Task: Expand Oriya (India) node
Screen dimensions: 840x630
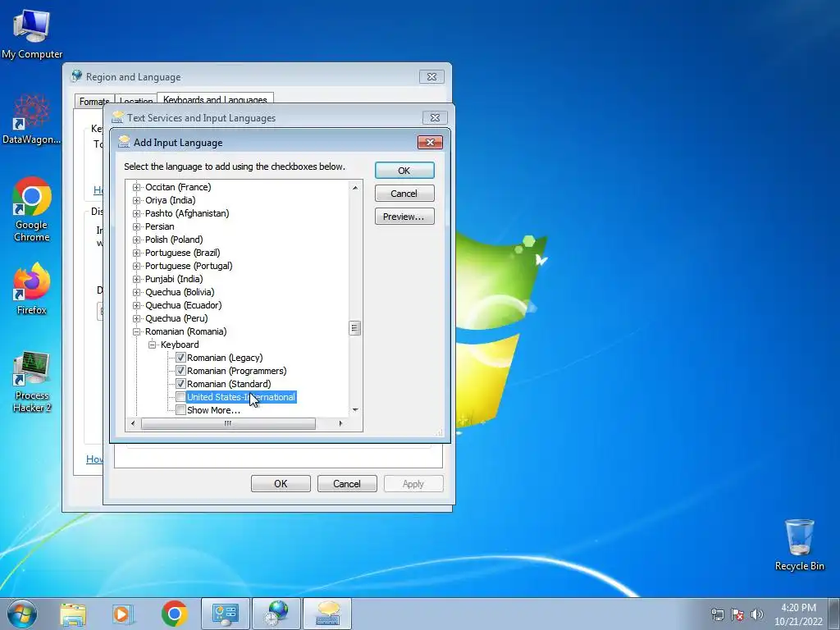Action: click(137, 200)
